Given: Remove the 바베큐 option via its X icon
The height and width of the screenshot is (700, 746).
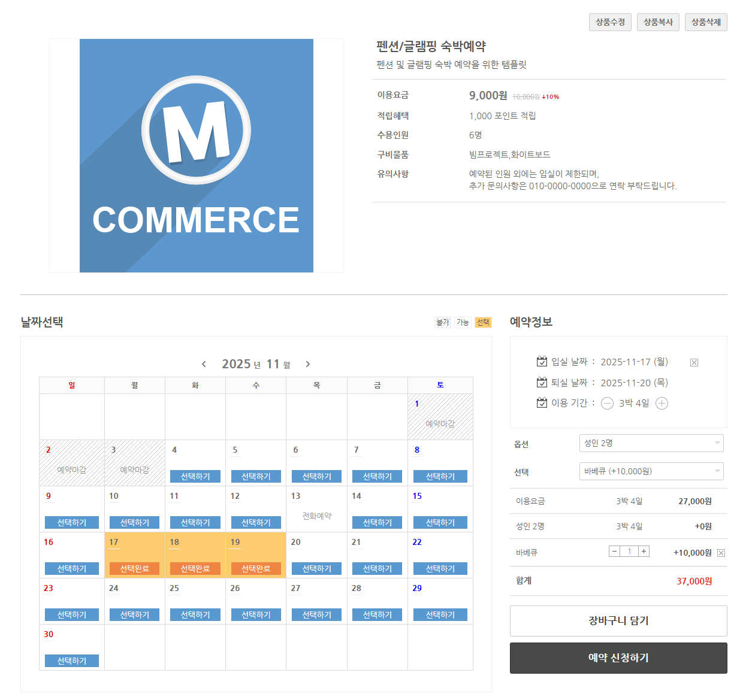Looking at the screenshot, I should pyautogui.click(x=721, y=552).
